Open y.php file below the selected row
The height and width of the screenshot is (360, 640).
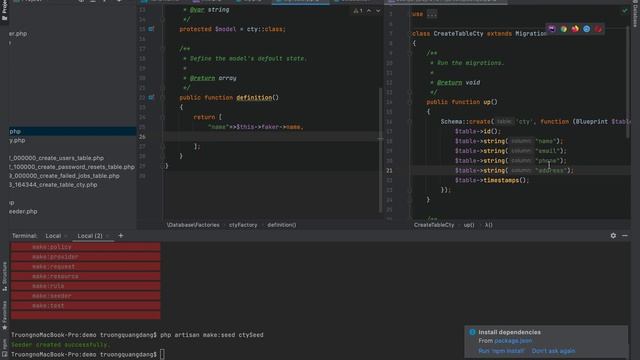pos(17,140)
